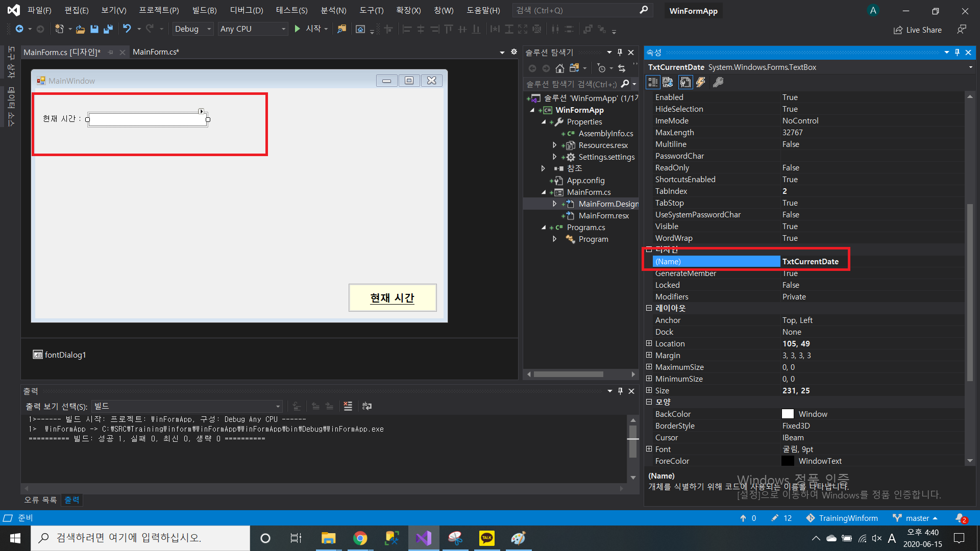980x551 pixels.
Task: Click the BackColor Window color swatch
Action: pyautogui.click(x=788, y=414)
